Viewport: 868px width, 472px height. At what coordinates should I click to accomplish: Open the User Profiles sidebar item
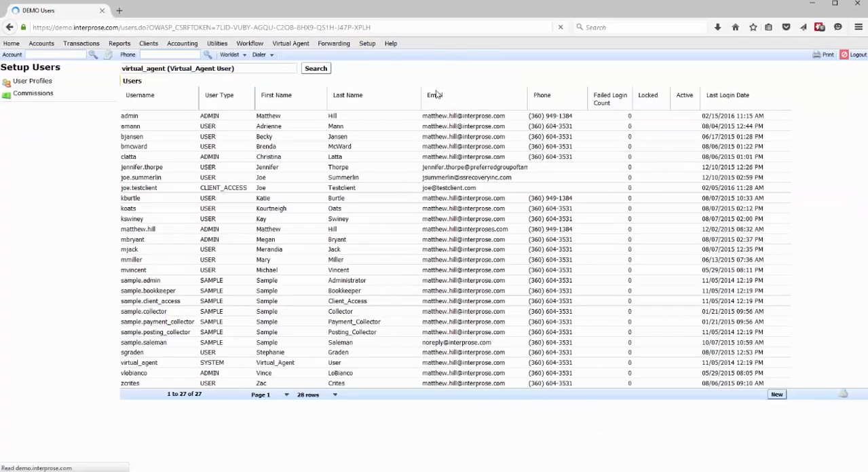[32, 81]
